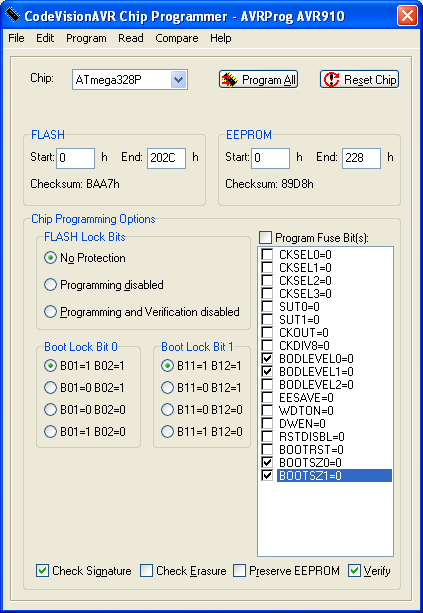Image resolution: width=423 pixels, height=613 pixels.
Task: Expand the Chip selection dropdown
Action: click(178, 80)
